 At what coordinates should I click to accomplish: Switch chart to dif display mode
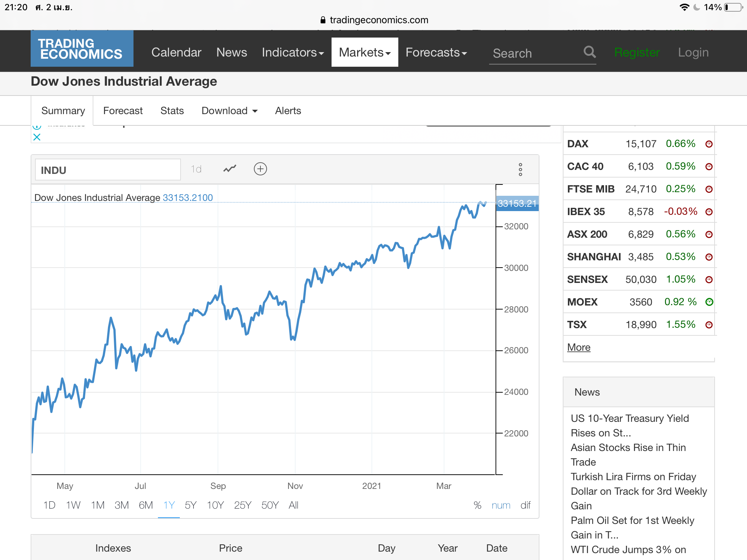pos(525,505)
